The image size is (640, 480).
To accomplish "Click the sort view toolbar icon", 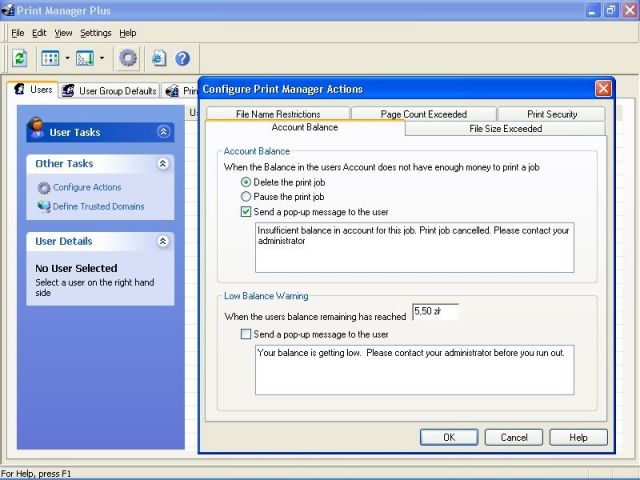I will click(x=85, y=58).
